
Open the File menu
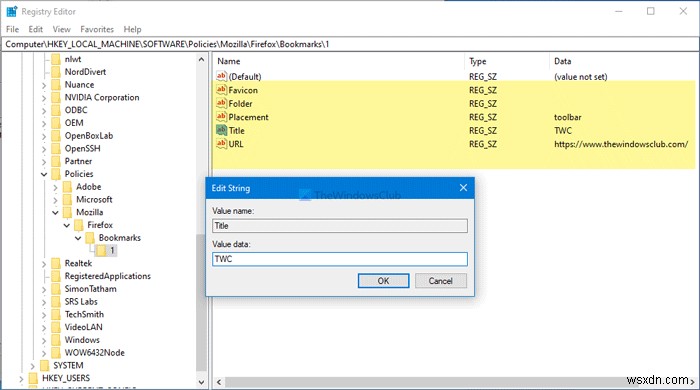coord(12,29)
